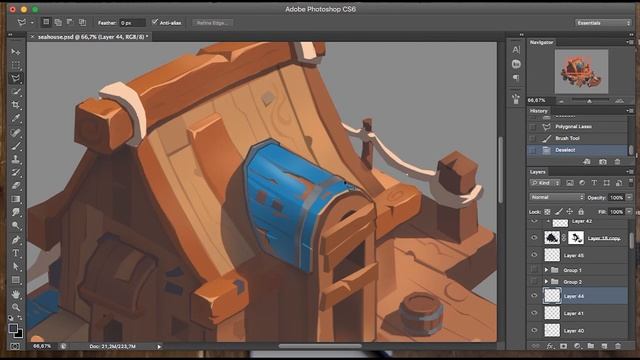
Task: Select the Clone Stamp tool
Action: (x=16, y=159)
